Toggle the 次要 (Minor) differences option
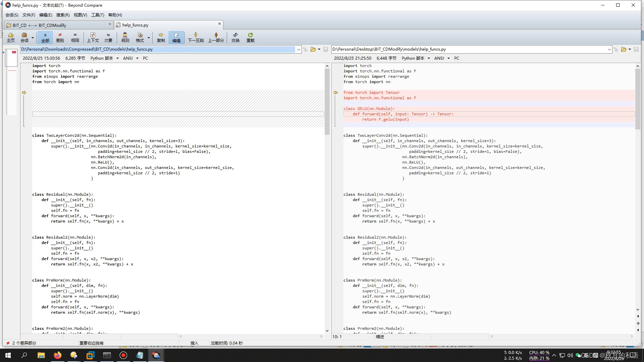 coord(108,37)
